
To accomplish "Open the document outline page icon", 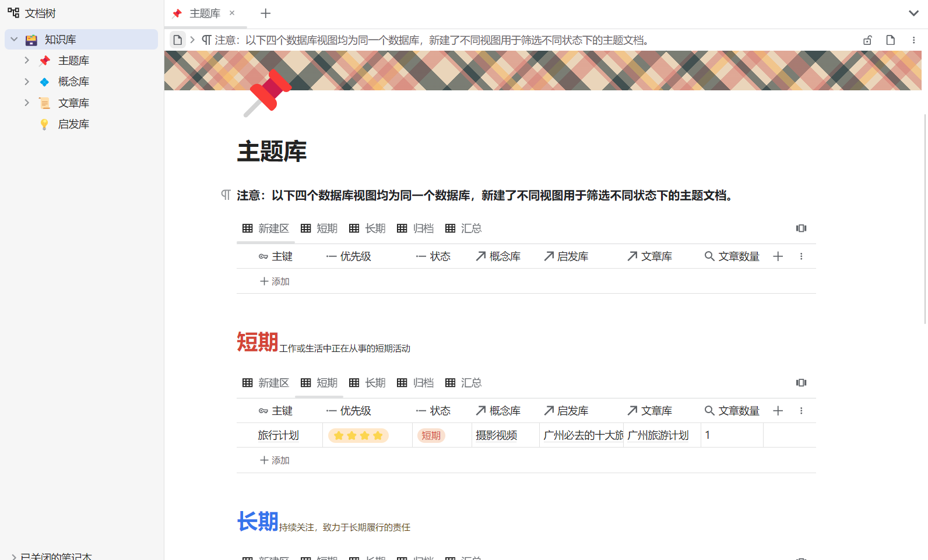I will [x=890, y=40].
